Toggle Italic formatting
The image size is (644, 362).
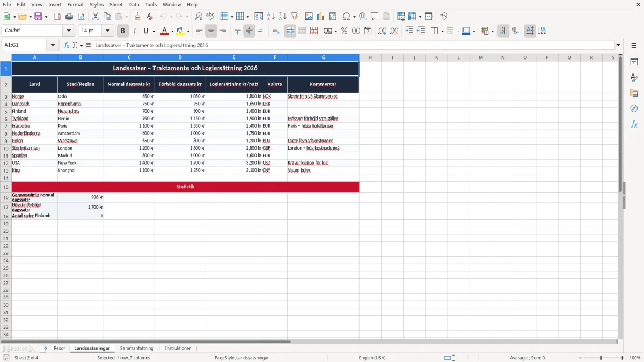click(x=135, y=31)
